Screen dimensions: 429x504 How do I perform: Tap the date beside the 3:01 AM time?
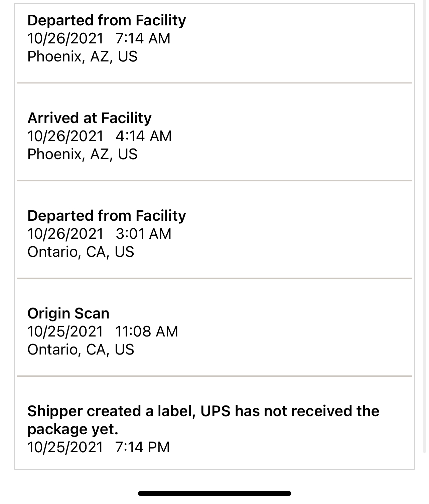[x=65, y=234]
